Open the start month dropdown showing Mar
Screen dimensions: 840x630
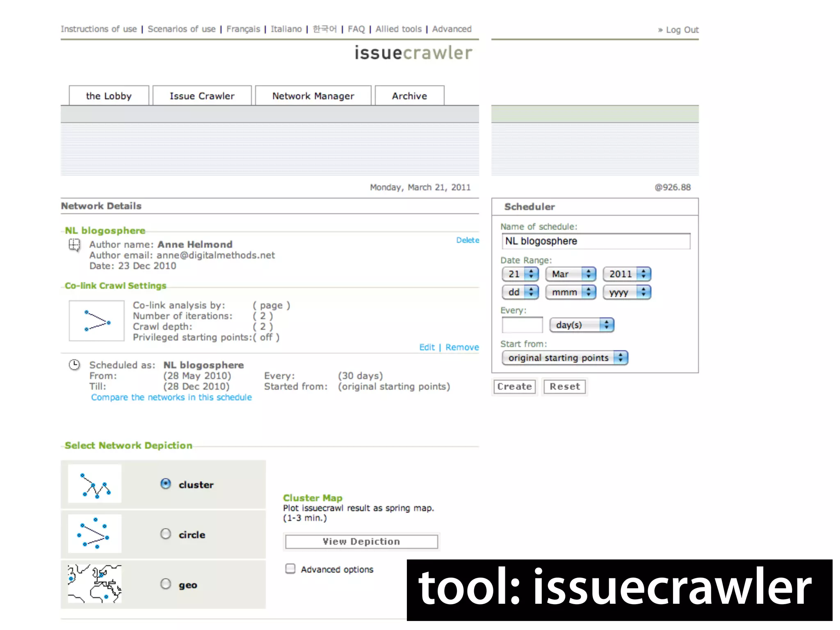571,274
